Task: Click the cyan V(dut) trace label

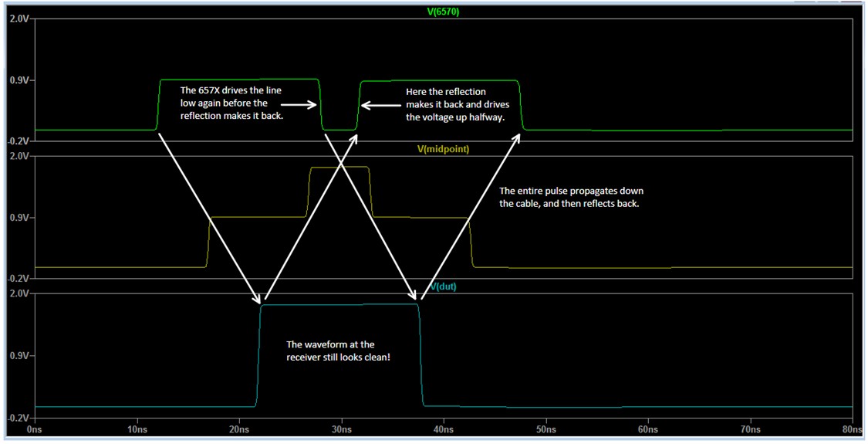Action: tap(444, 286)
